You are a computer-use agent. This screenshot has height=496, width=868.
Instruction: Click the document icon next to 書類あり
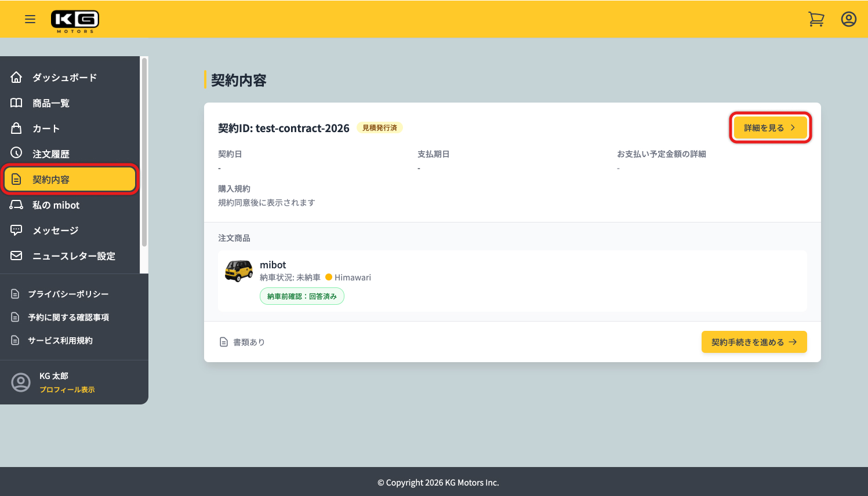(x=224, y=342)
